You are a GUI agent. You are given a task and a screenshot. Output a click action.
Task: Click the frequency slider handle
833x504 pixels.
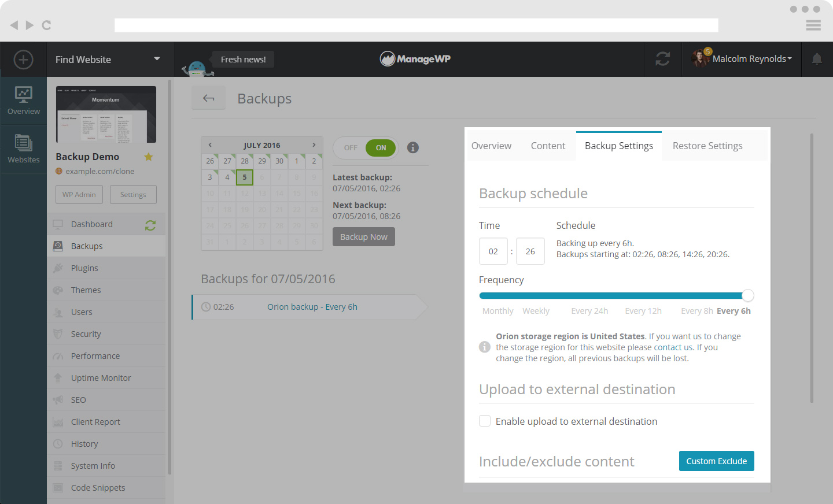(x=748, y=295)
